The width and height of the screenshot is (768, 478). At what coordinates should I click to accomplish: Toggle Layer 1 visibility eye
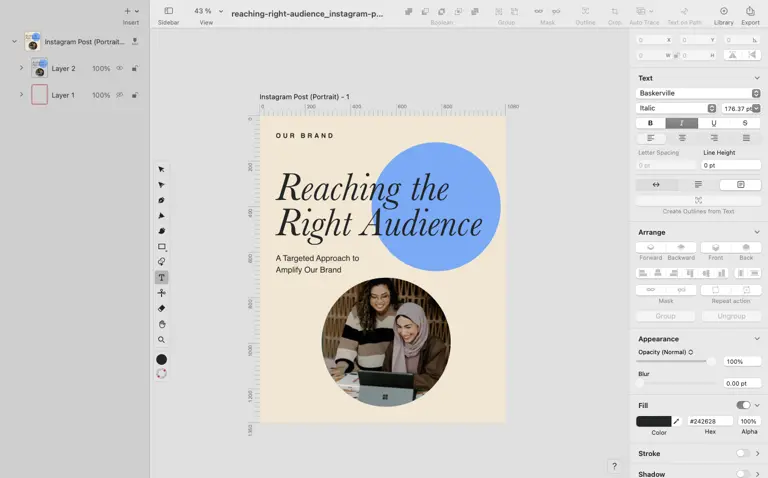pos(120,95)
